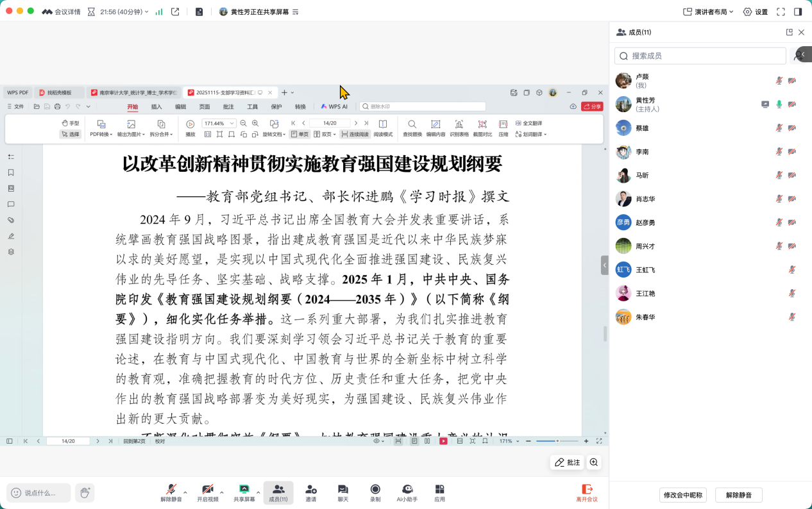Open 设置 settings in top bar
Screen dimensions: 812x509
(755, 12)
